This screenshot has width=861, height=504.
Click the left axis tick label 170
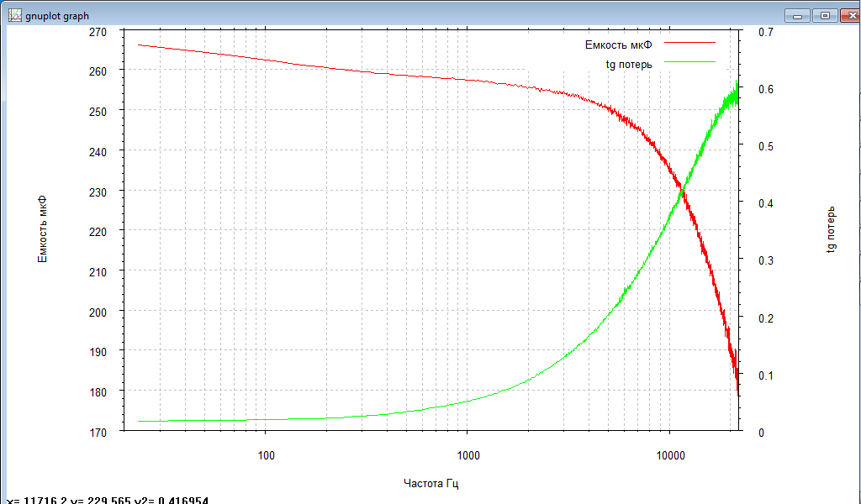tap(98, 433)
